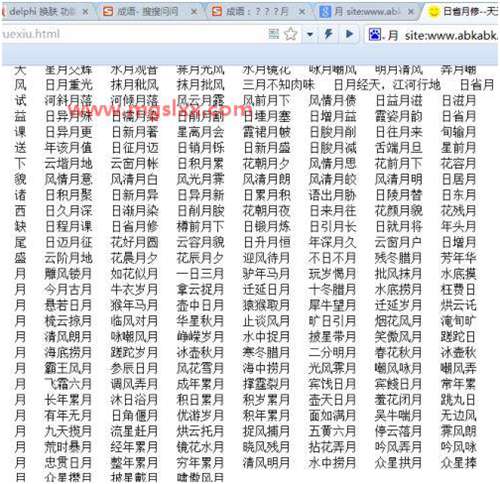Click the lightning bolt speed mode icon

tap(329, 34)
